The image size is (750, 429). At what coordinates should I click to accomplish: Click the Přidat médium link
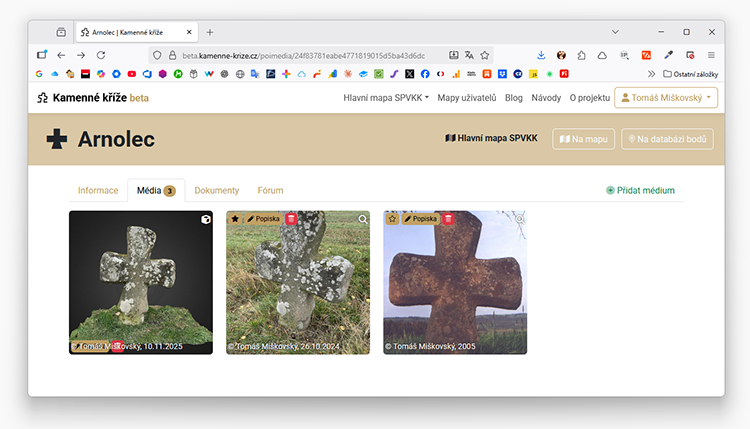[x=640, y=190]
